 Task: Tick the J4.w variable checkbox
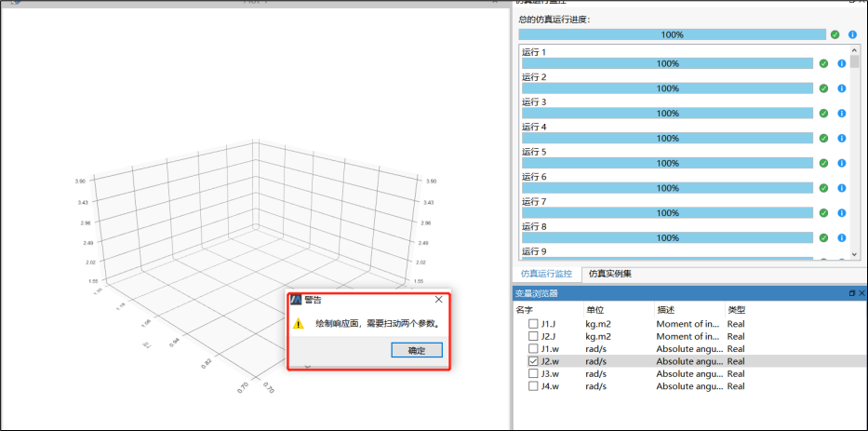pos(533,386)
